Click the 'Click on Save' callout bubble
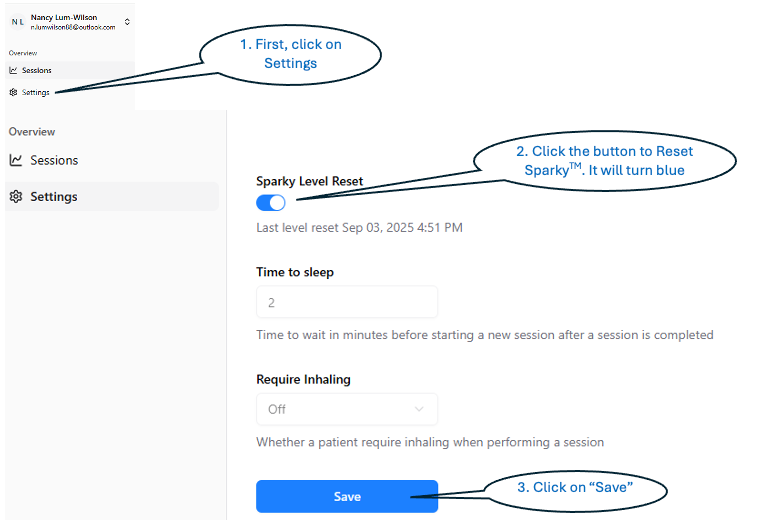 [x=576, y=487]
